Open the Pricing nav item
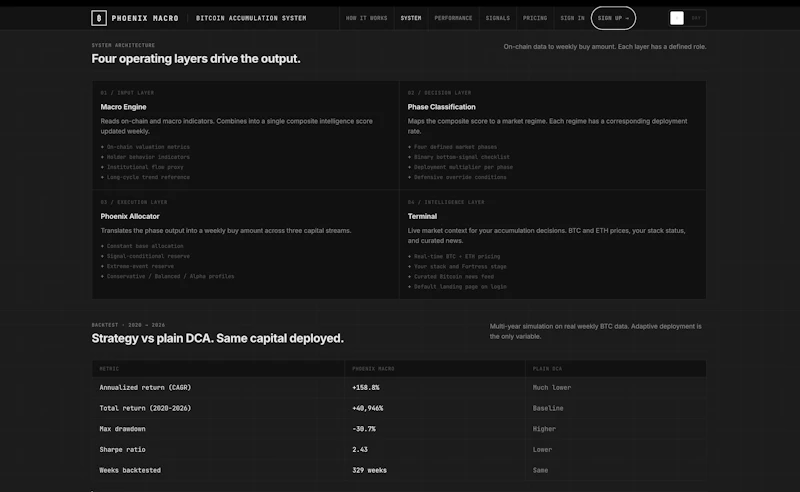Viewport: 800px width, 492px height. [x=535, y=18]
